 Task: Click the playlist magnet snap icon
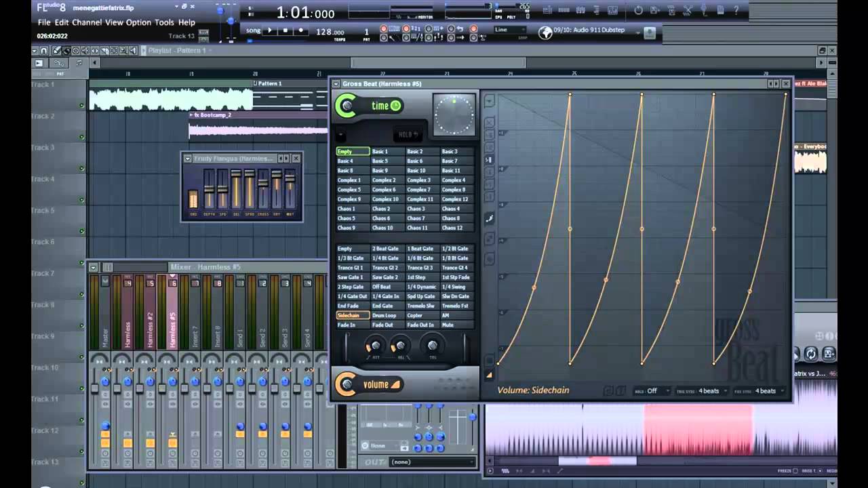pos(44,51)
